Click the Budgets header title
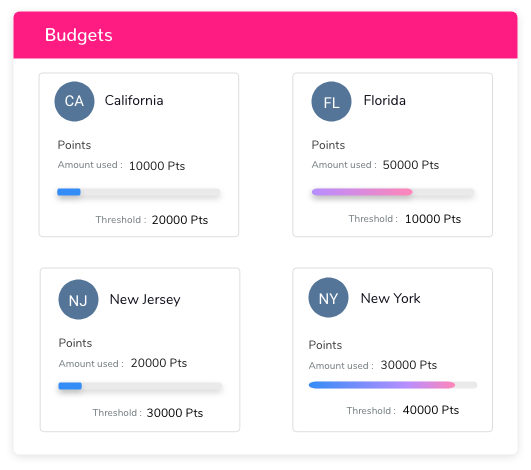Screen dimensions: 531x470 (x=79, y=35)
